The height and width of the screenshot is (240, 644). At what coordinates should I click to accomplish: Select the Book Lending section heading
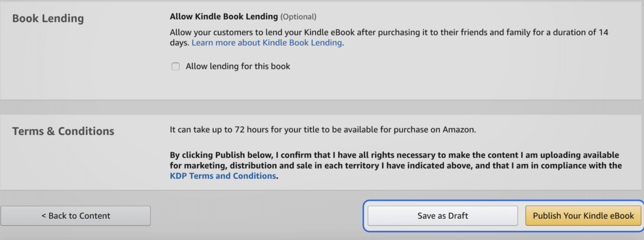[48, 18]
